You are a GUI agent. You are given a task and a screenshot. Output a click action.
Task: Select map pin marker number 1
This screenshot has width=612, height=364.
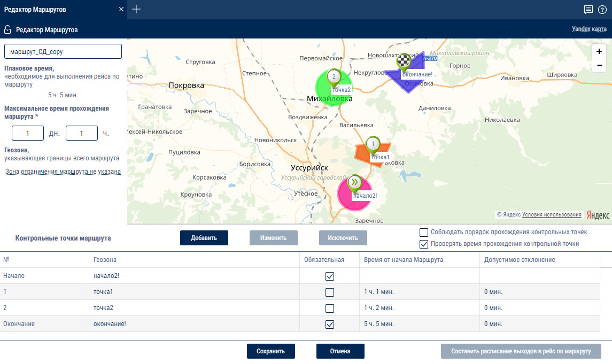click(373, 145)
